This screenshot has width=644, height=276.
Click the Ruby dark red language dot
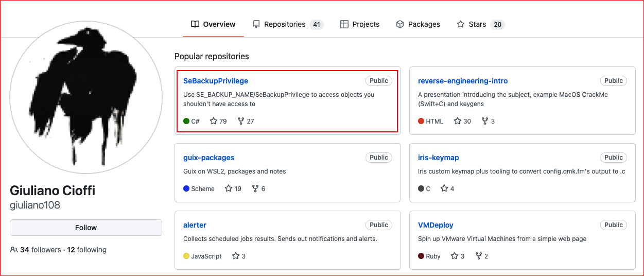(421, 256)
